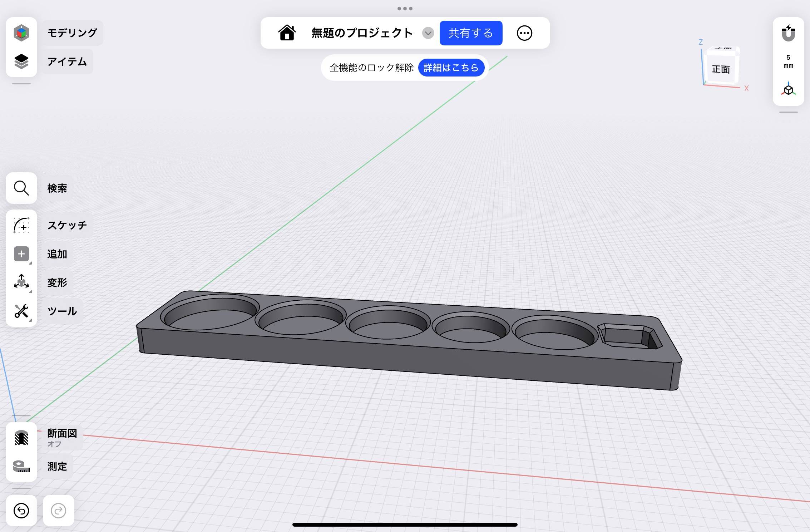
Task: Click the 詳細はこちら button
Action: (451, 68)
